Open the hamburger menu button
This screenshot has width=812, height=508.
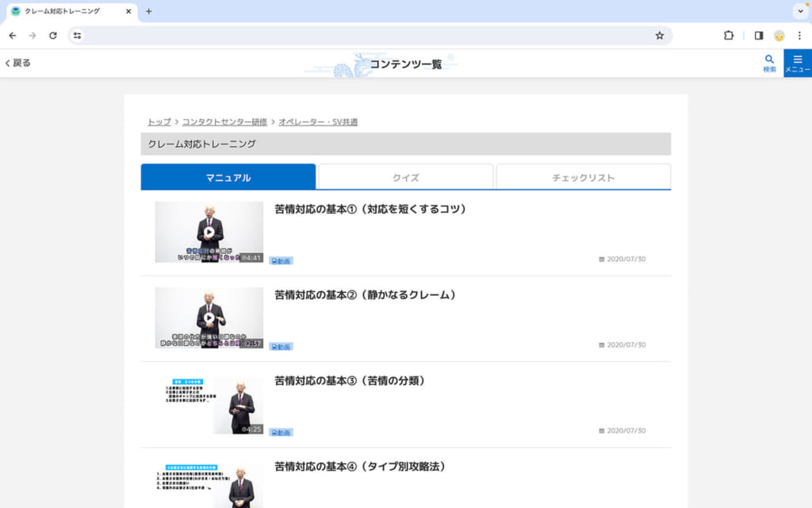pyautogui.click(x=797, y=63)
